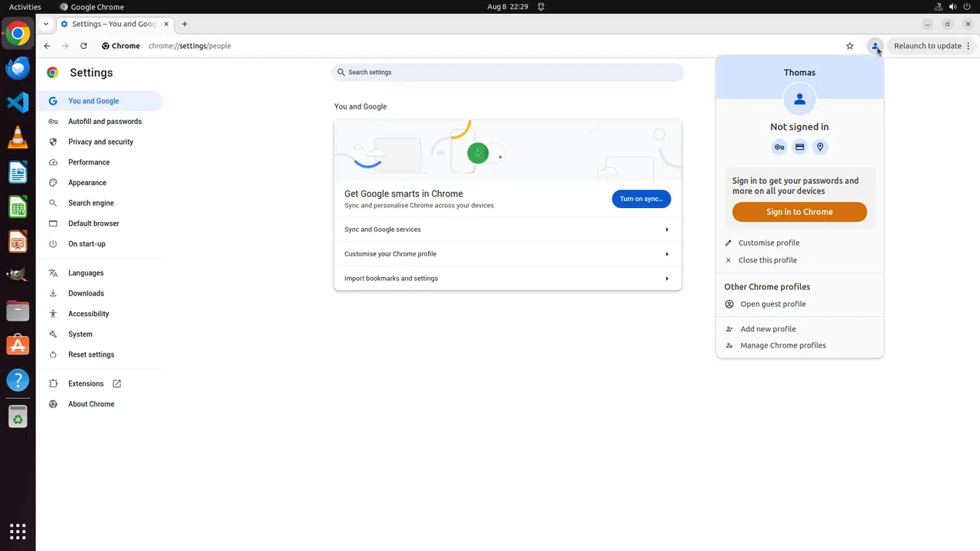Click the Search settings field

[508, 72]
